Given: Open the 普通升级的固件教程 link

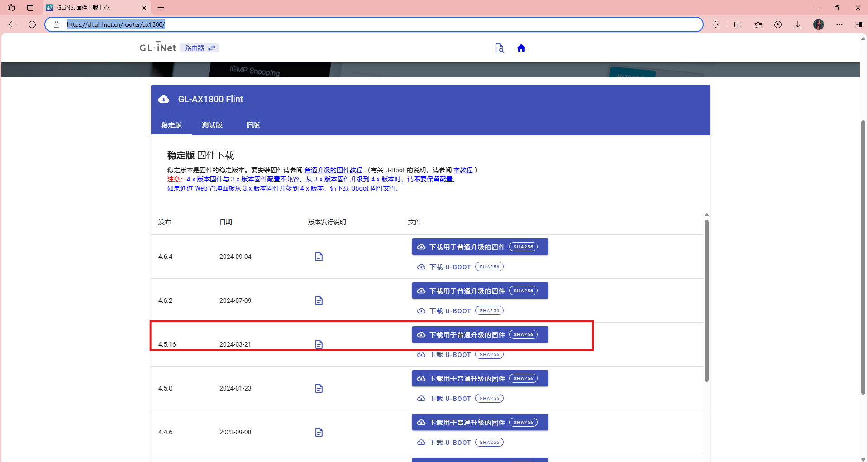Looking at the screenshot, I should click(x=333, y=170).
